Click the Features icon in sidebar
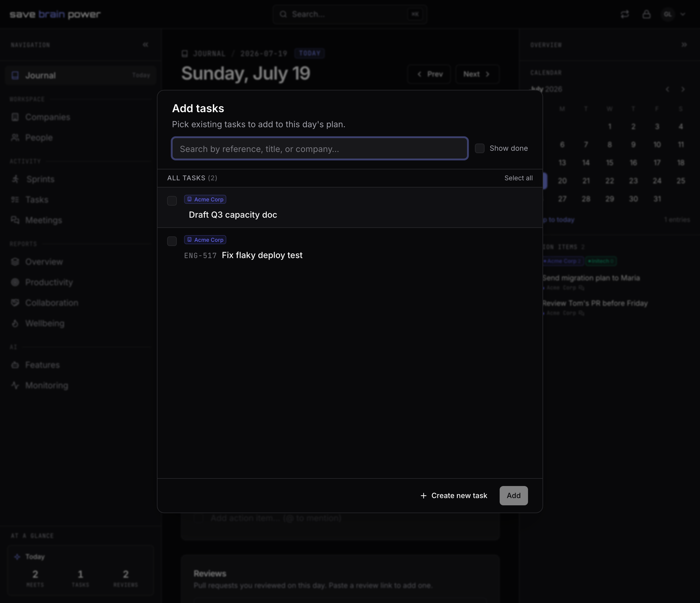700x603 pixels. click(15, 365)
